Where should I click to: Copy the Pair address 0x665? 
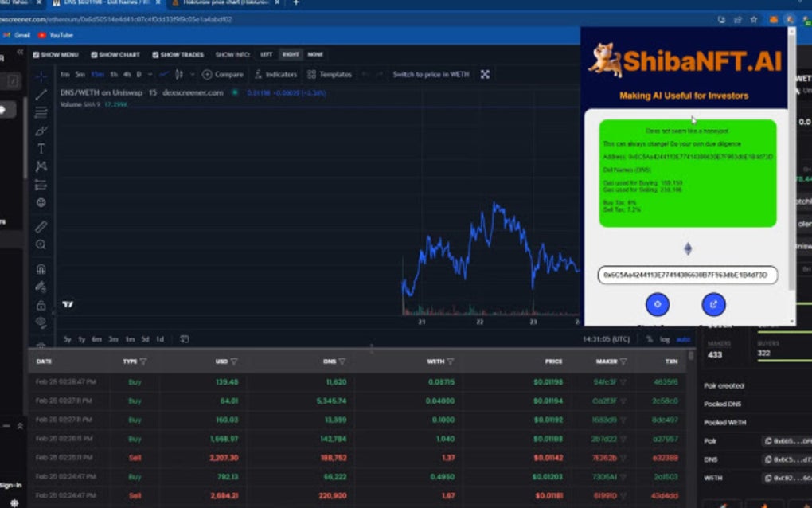click(x=768, y=441)
